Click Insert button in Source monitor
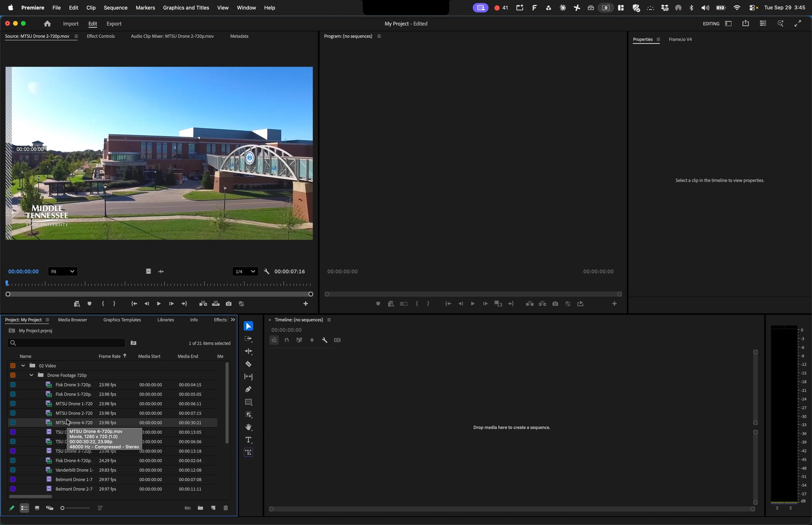Screen dimensions: 812x525 [x=203, y=304]
